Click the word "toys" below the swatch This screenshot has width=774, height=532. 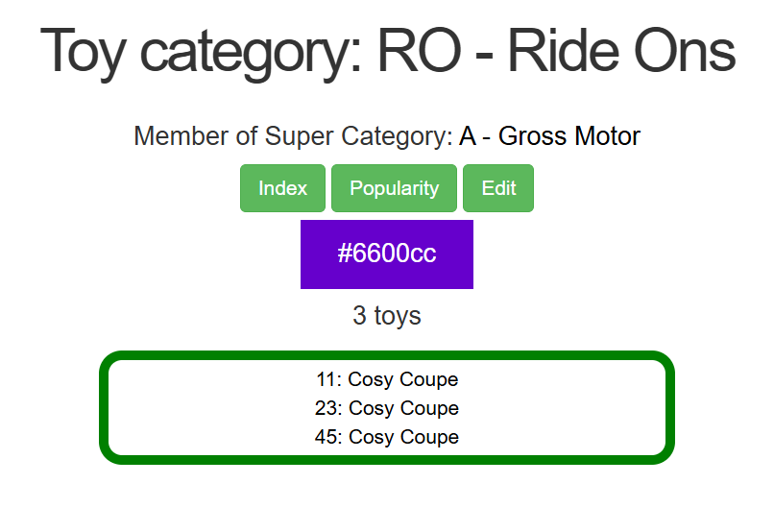[x=398, y=315]
